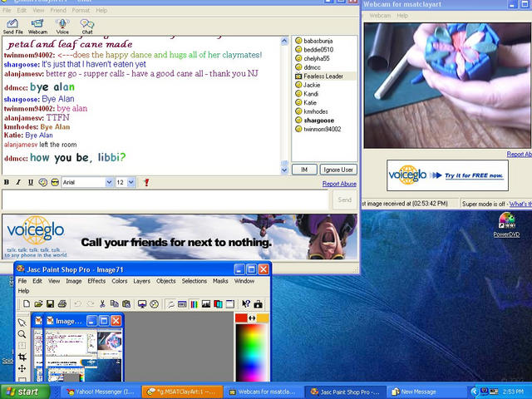
Task: Open the Objects menu in Paint Shop Pro
Action: [166, 281]
